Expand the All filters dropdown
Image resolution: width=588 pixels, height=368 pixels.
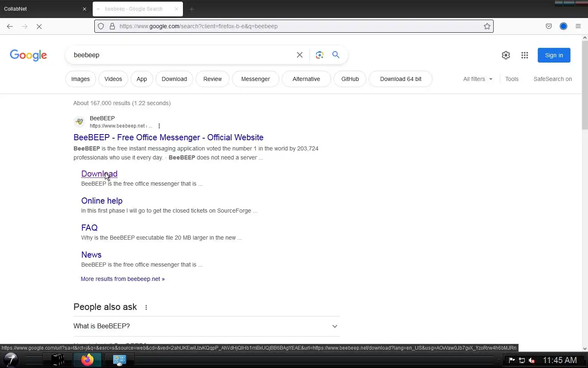click(x=478, y=79)
